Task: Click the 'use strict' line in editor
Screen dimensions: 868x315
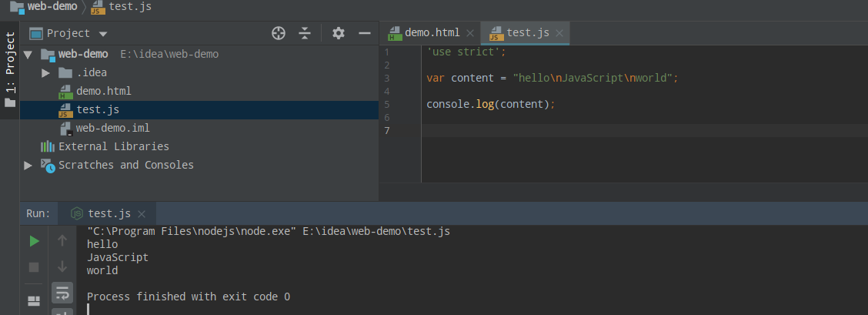Action: 466,52
